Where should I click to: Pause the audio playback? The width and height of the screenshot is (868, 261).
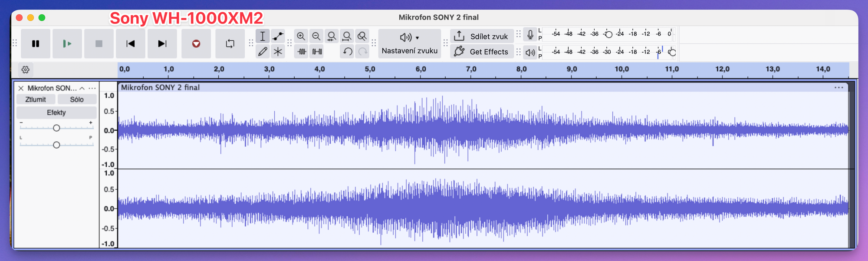(x=36, y=43)
